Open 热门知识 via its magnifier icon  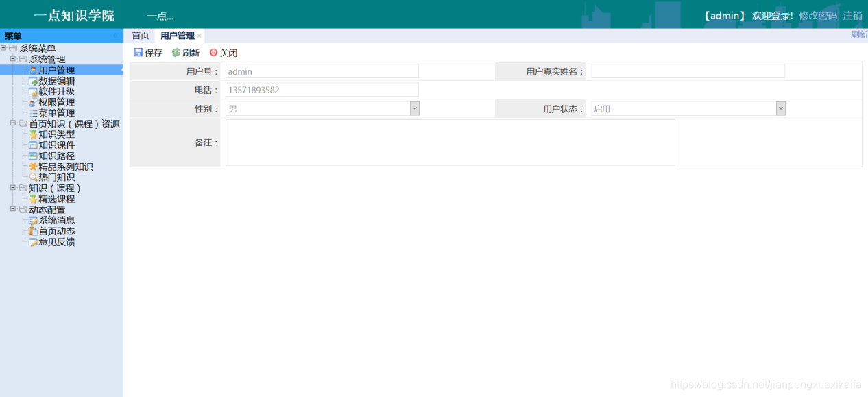[x=33, y=177]
